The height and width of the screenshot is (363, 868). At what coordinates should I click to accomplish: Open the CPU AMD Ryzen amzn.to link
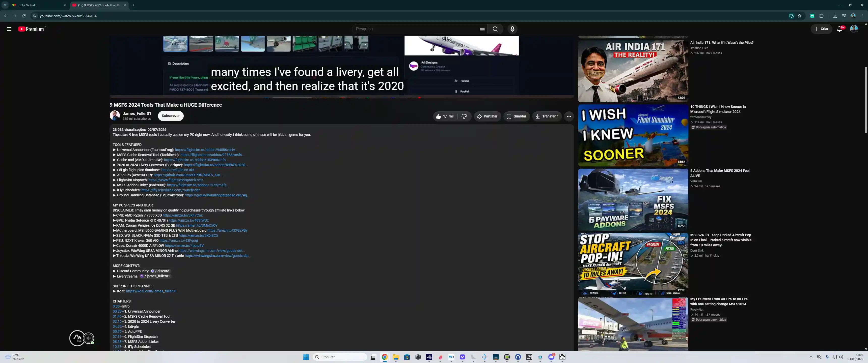(183, 216)
